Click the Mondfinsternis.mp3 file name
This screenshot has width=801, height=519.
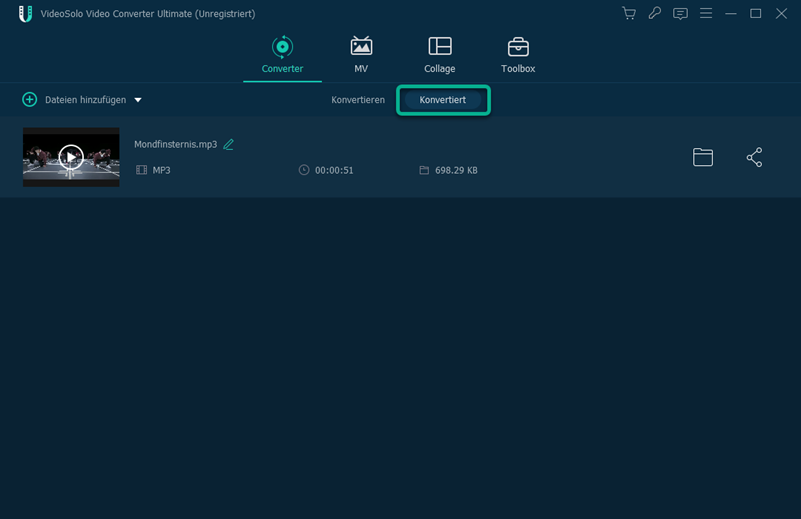[x=175, y=145]
